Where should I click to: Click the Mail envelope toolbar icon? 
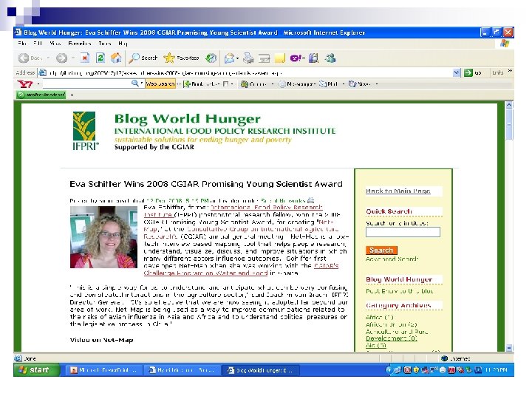230,58
